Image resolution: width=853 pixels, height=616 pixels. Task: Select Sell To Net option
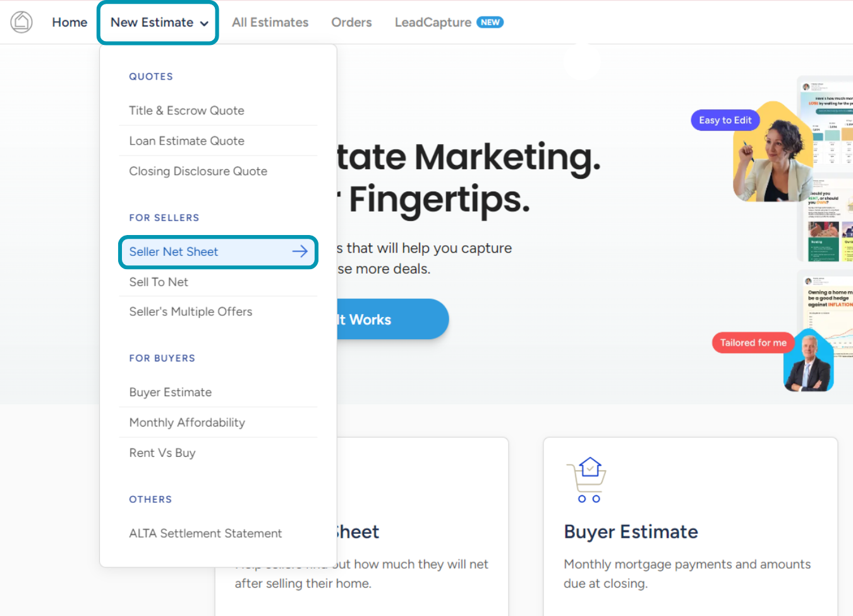pyautogui.click(x=218, y=282)
